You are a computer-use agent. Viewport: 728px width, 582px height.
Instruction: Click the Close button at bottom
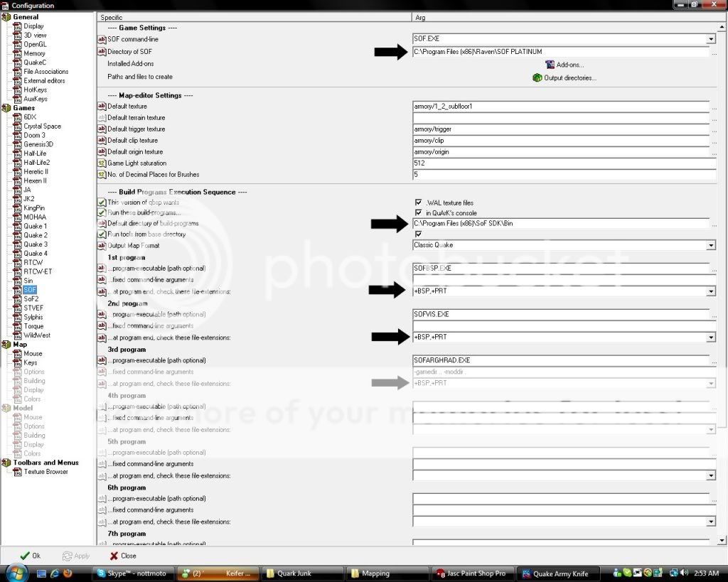click(123, 556)
